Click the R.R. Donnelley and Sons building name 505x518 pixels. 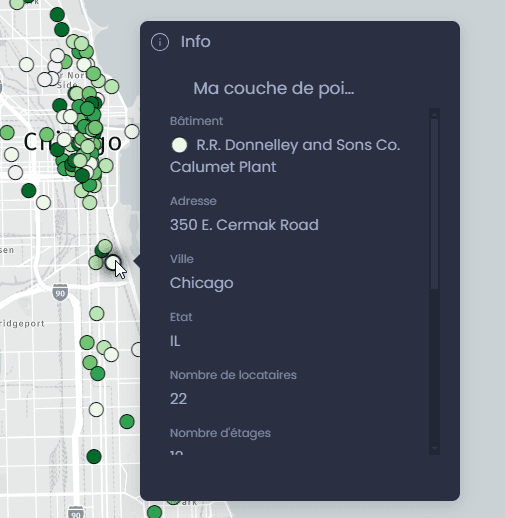[285, 156]
